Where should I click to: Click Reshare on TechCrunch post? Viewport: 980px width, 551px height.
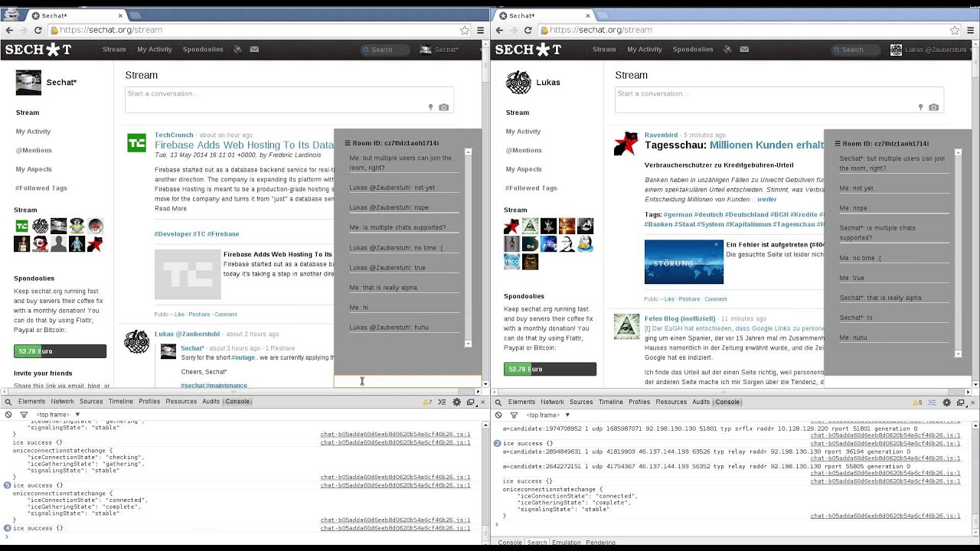pyautogui.click(x=199, y=315)
